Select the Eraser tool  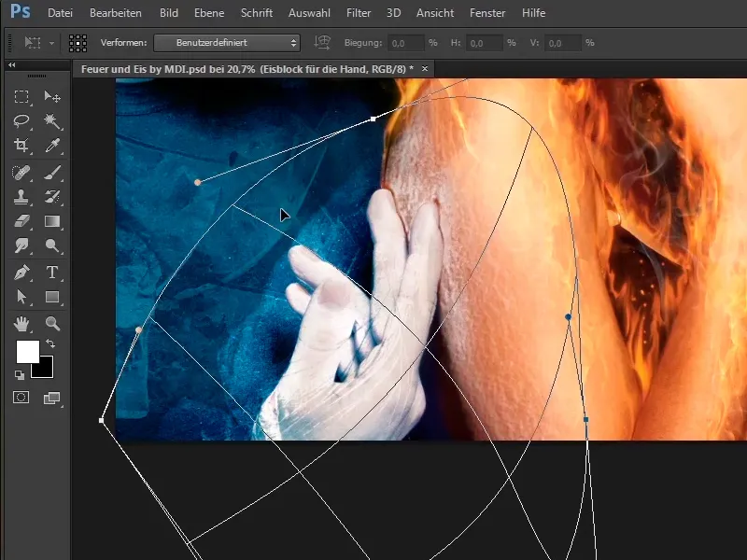tap(21, 221)
